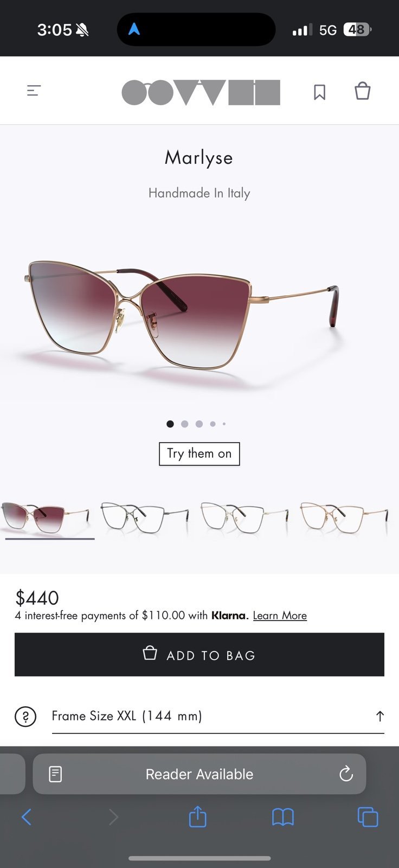Image resolution: width=399 pixels, height=868 pixels.
Task: Add Marlyse sunglasses to bag
Action: tap(200, 654)
